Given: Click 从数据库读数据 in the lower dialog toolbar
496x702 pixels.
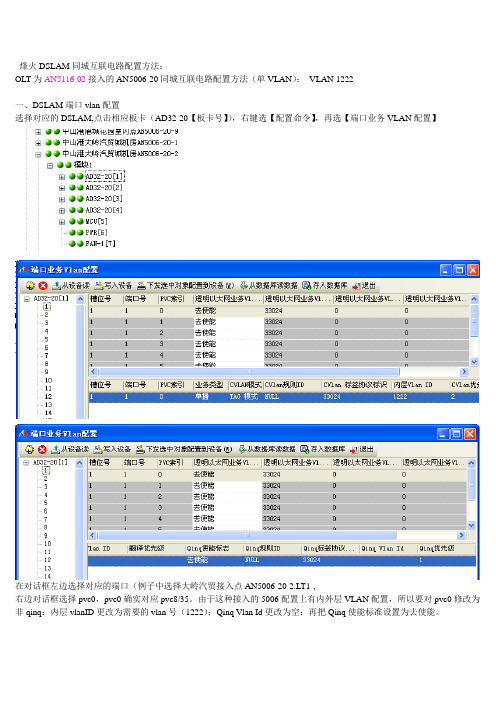Looking at the screenshot, I should (267, 449).
